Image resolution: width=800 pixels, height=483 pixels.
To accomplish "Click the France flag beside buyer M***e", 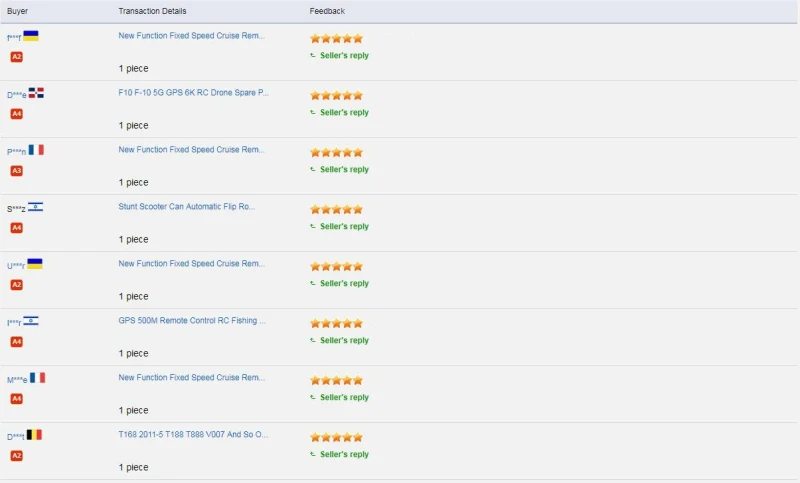I will point(37,377).
